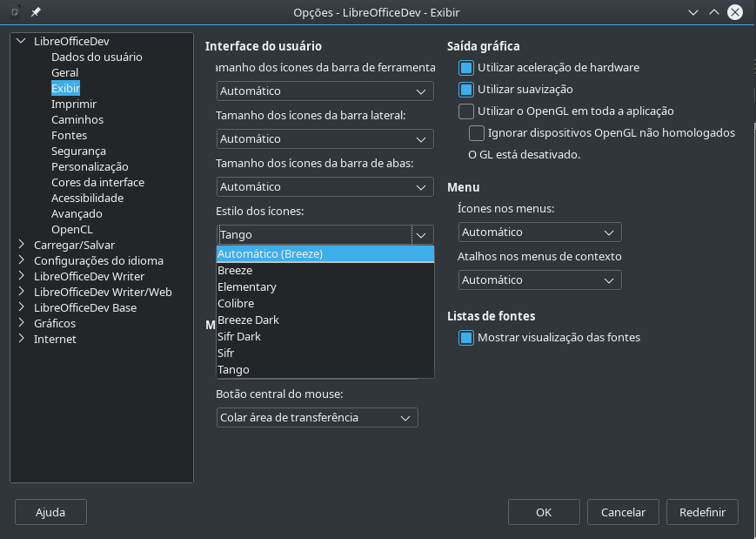This screenshot has height=539, width=756.
Task: Open Acessibilidade settings page
Action: click(x=87, y=198)
